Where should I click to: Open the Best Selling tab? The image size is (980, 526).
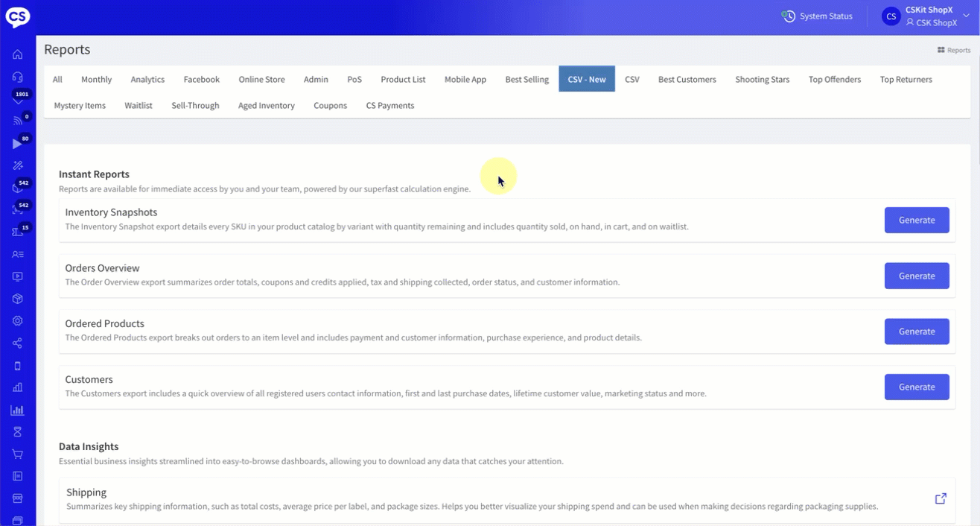tap(527, 79)
